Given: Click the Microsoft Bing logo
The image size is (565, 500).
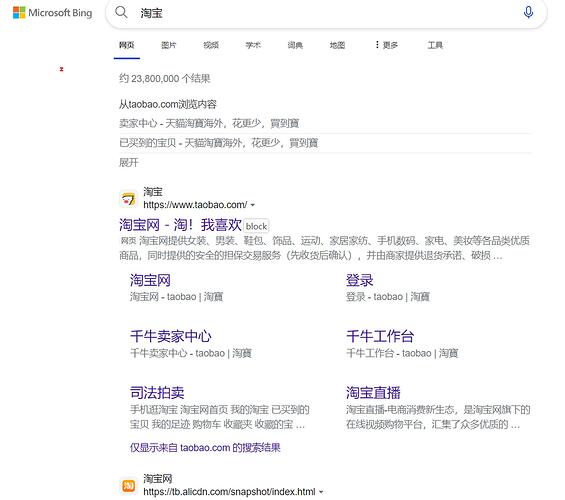Looking at the screenshot, I should pyautogui.click(x=53, y=13).
